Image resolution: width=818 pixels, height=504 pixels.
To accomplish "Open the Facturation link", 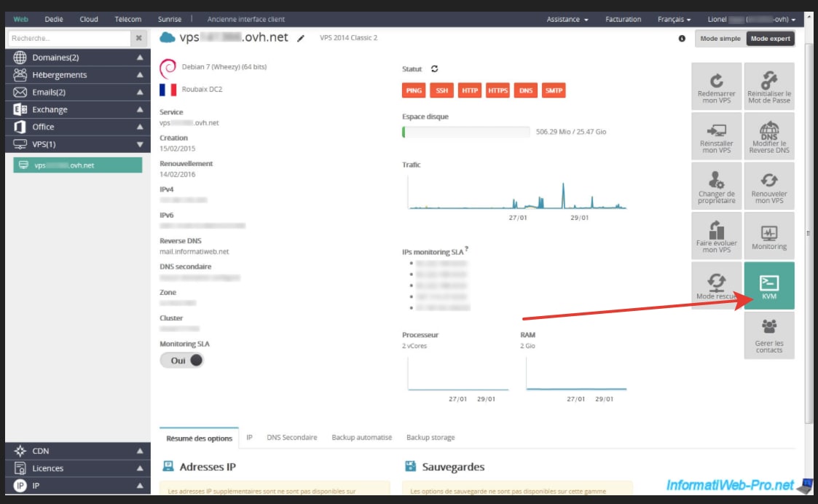I will pos(623,20).
